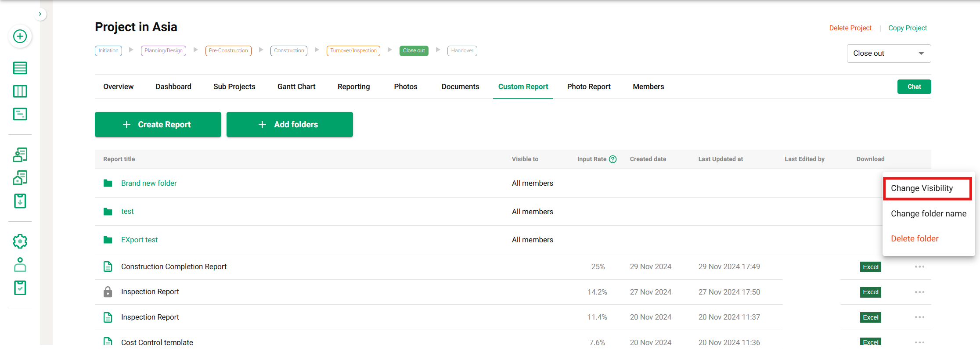Open the Close out status dropdown
Image resolution: width=980 pixels, height=349 pixels.
[x=888, y=54]
